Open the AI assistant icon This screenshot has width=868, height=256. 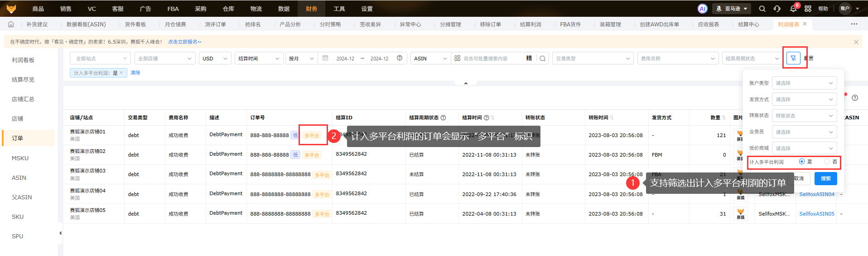[x=702, y=9]
